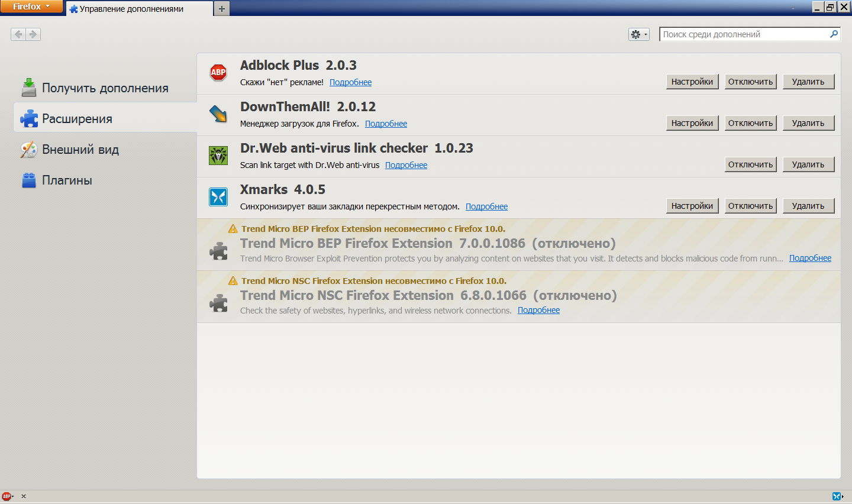Remove Dr.Web link checker with 'Удалить'
The image size is (852, 504).
[x=808, y=164]
